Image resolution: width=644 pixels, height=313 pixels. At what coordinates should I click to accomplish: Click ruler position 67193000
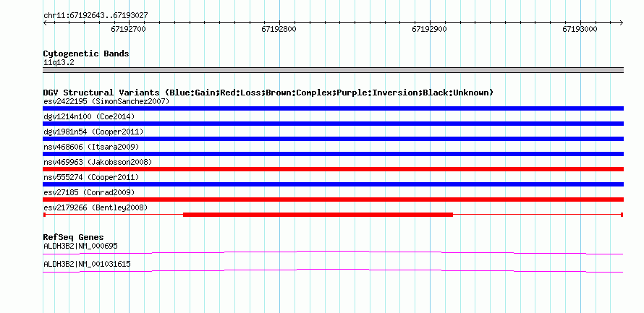tap(580, 29)
